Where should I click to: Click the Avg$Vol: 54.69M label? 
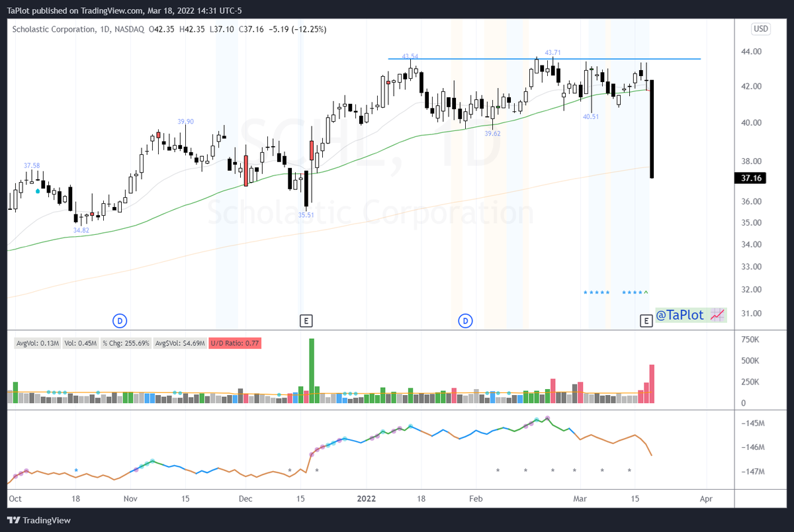(x=180, y=343)
